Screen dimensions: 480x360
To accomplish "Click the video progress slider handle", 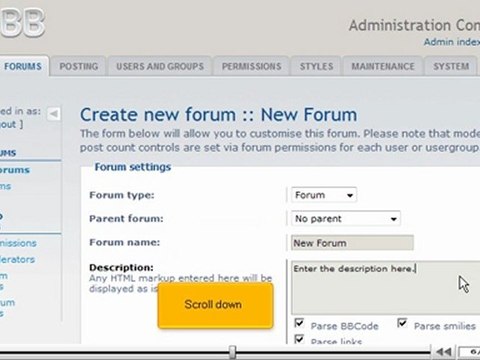I will [233, 352].
